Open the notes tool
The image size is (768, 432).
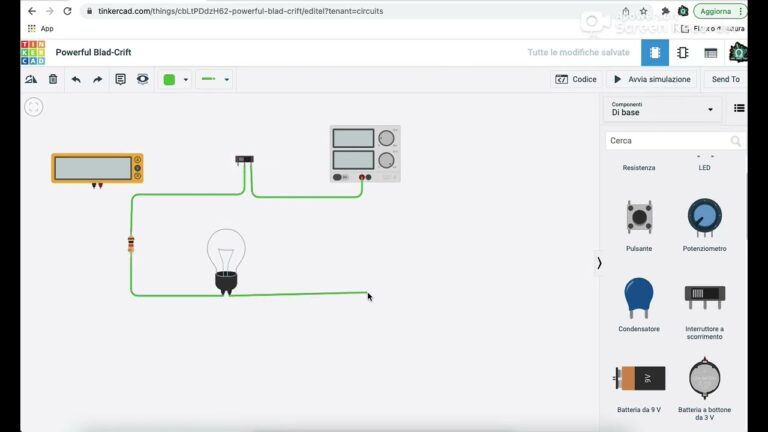tap(120, 79)
